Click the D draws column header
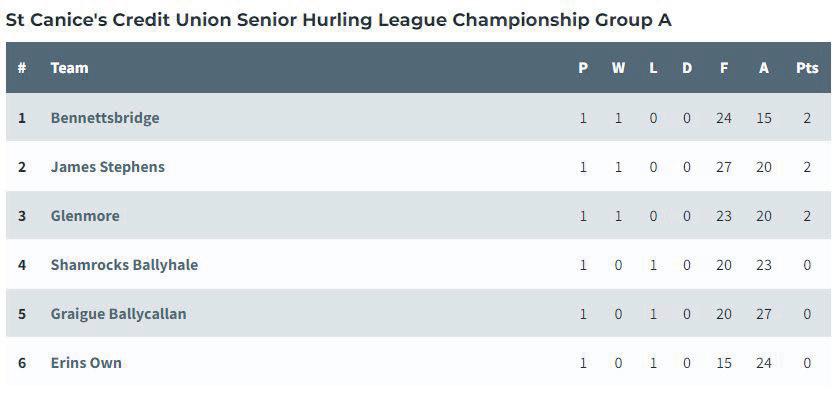 pos(687,68)
